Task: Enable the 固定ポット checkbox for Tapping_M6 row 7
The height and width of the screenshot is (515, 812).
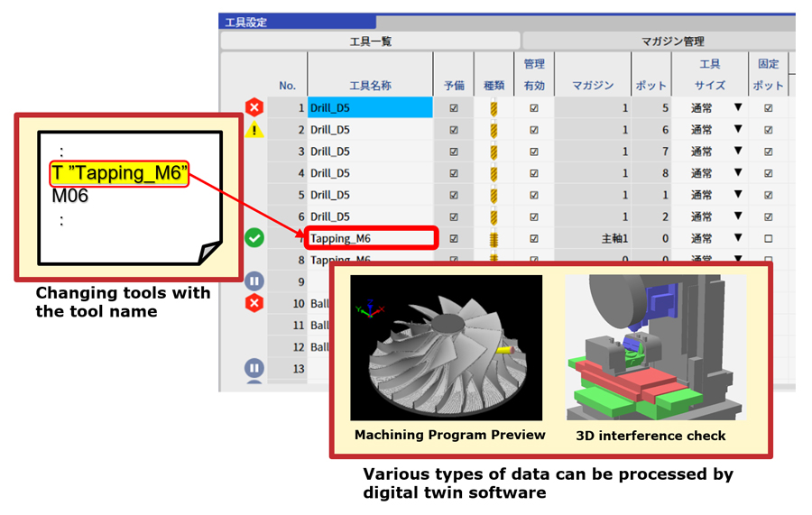Action: point(768,238)
